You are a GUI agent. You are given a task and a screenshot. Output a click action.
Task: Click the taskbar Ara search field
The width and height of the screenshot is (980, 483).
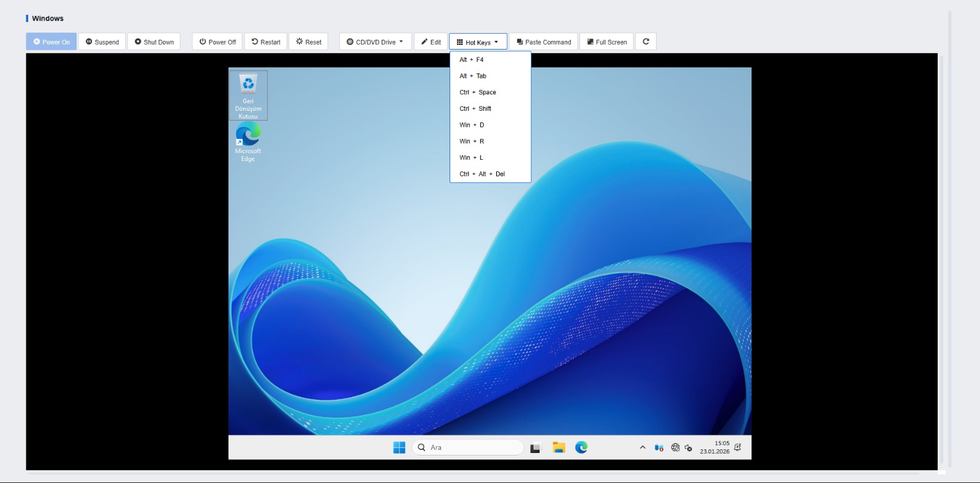pyautogui.click(x=469, y=447)
